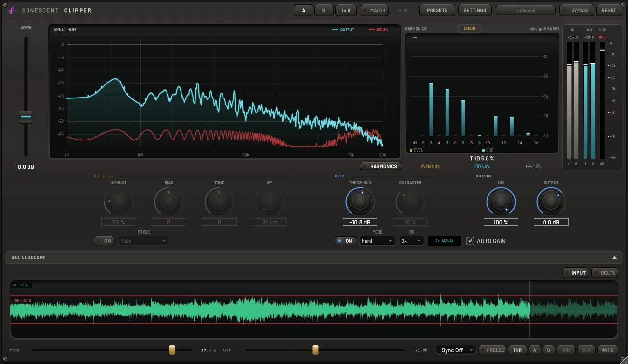628x364 pixels.
Task: Open the clip Mode dropdown showing Hard
Action: (x=377, y=241)
